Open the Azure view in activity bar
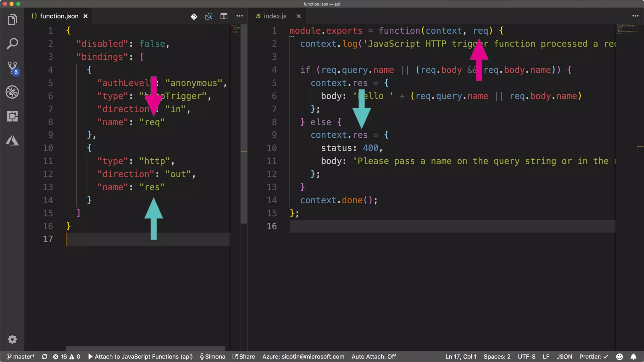The height and width of the screenshot is (362, 644). tap(12, 140)
